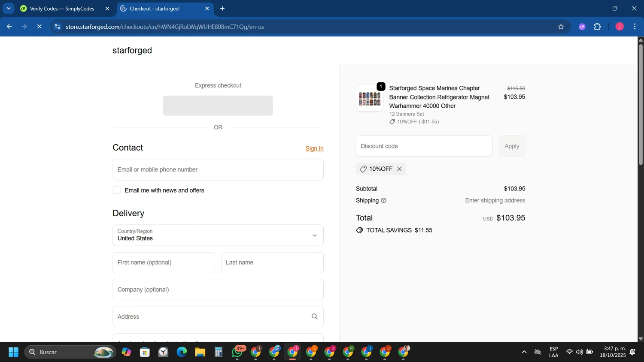Image resolution: width=644 pixels, height=362 pixels.
Task: Open the Clock app in taskbar
Action: 163,352
